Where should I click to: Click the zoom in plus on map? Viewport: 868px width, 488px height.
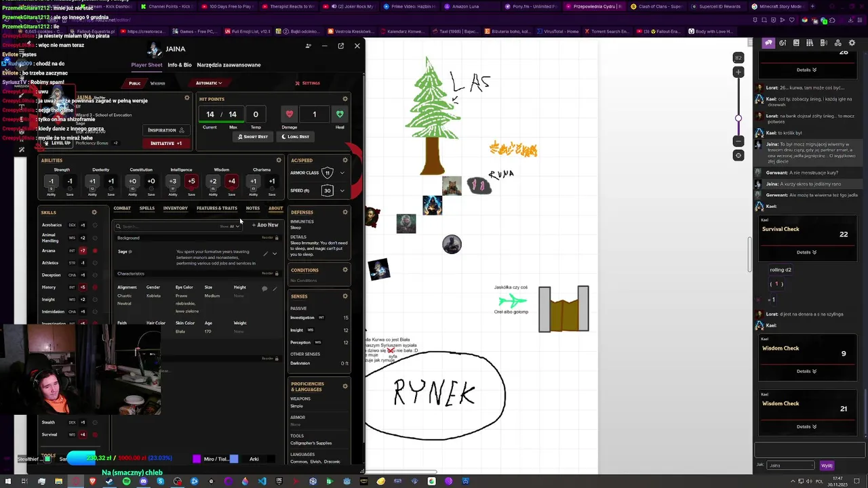point(738,72)
